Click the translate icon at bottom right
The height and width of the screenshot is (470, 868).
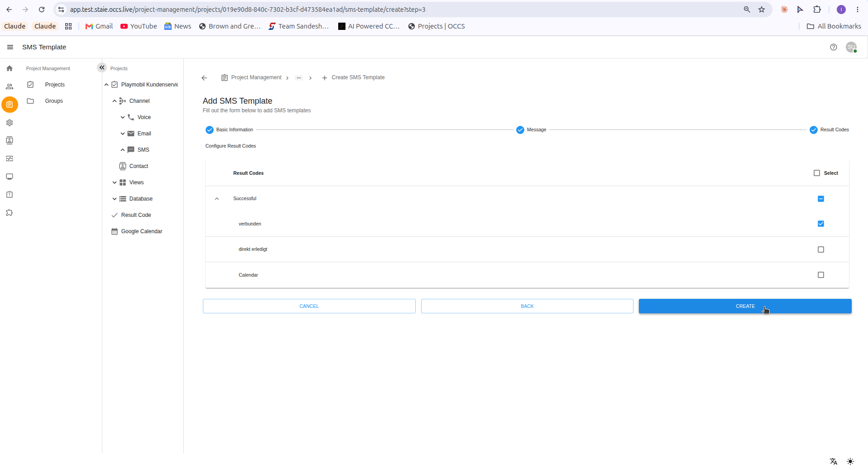[834, 461]
